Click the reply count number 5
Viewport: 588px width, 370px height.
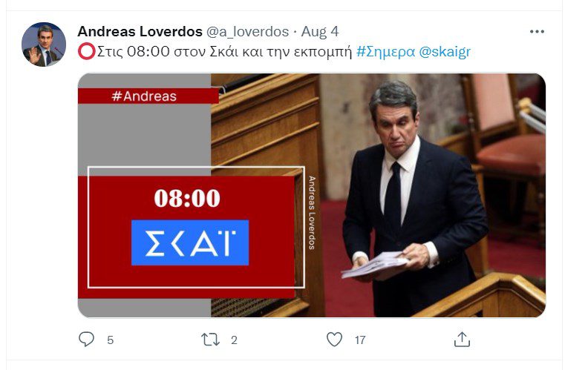(x=110, y=340)
